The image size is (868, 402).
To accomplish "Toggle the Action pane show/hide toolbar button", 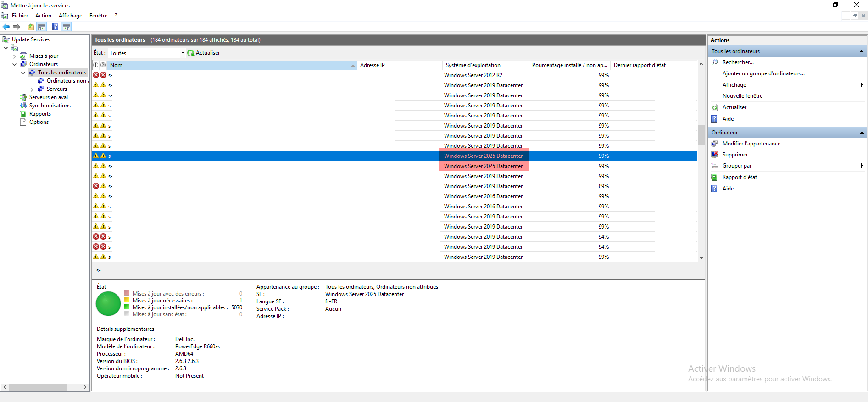I will pos(67,27).
